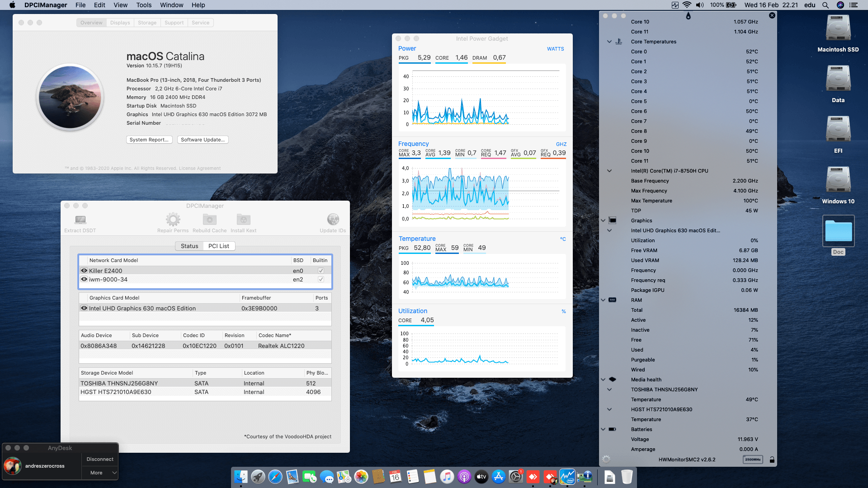Viewport: 868px width, 488px height.
Task: Toggle Builtin checkbox for iwm-9000-34
Action: (x=321, y=279)
